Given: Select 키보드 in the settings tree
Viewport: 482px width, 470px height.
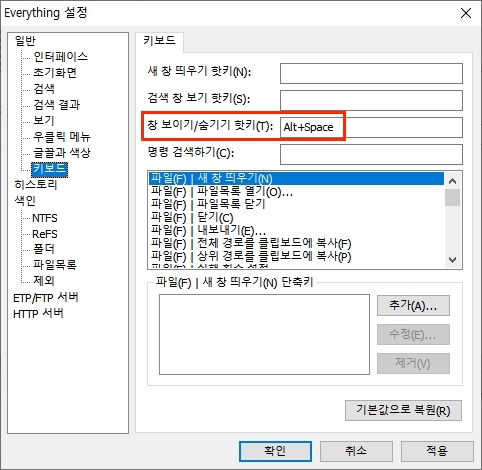Looking at the screenshot, I should point(49,169).
